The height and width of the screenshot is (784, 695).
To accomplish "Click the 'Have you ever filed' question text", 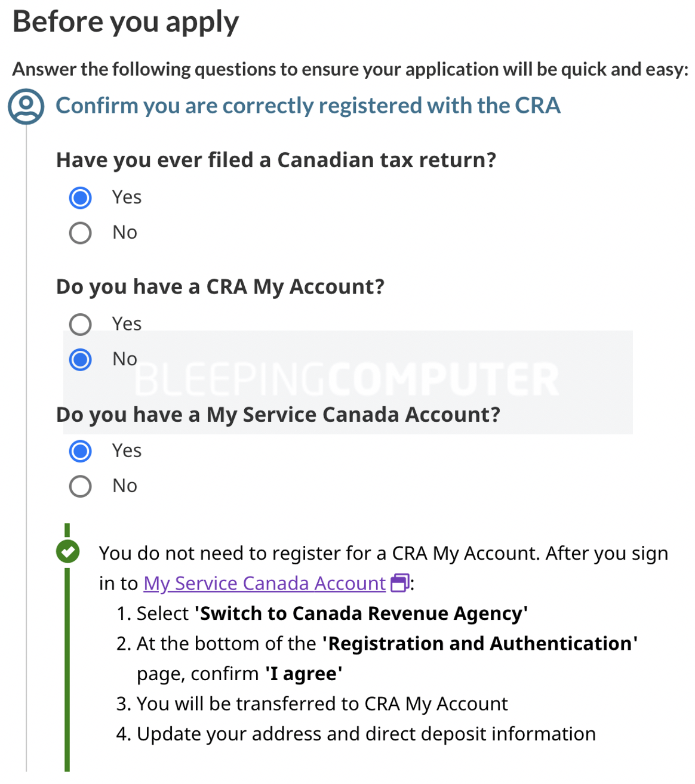I will 276,160.
